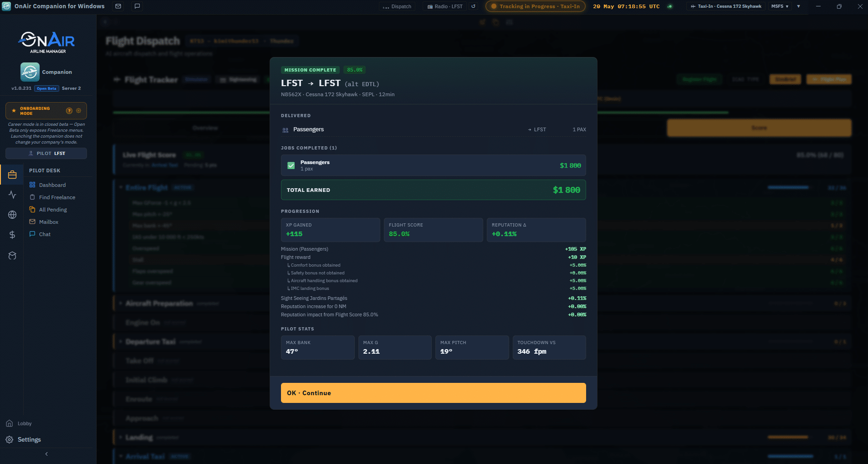868x464 pixels.
Task: Open Settings in the sidebar
Action: click(29, 440)
